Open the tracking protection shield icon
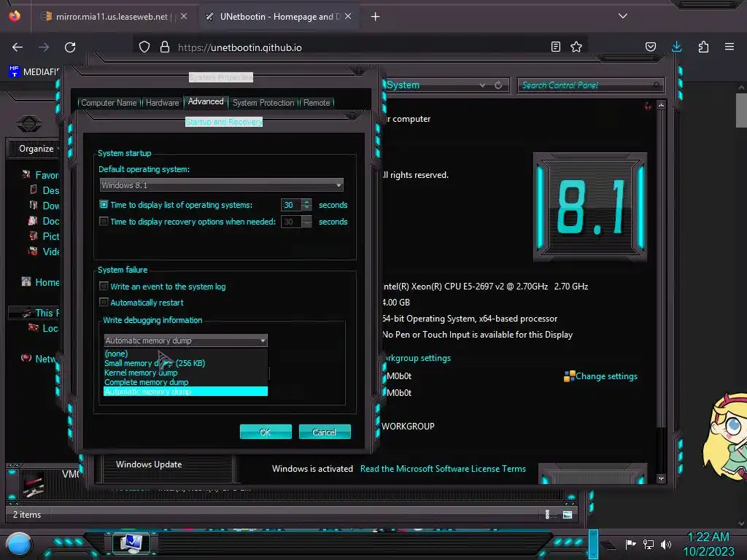The image size is (747, 560). (x=144, y=47)
